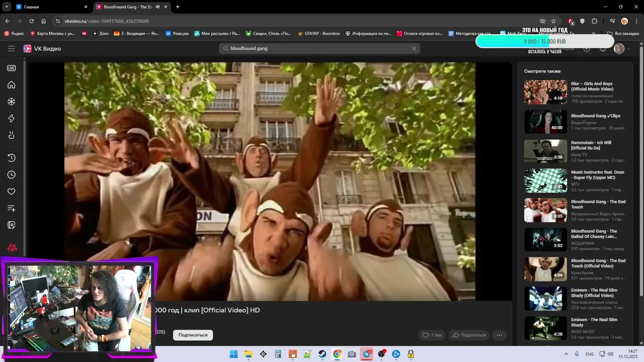Open GTA5RP - Boombox bookmark
The image size is (644, 362).
[x=318, y=34]
